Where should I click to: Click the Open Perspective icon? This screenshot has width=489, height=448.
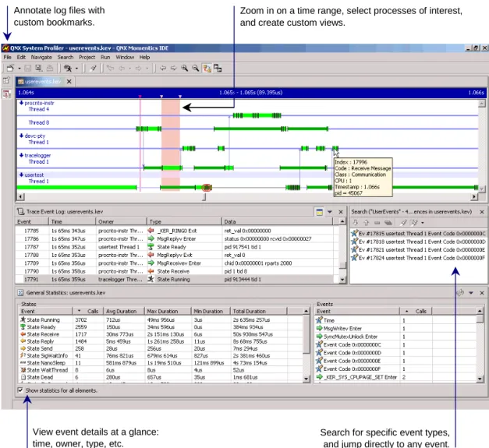6,81
